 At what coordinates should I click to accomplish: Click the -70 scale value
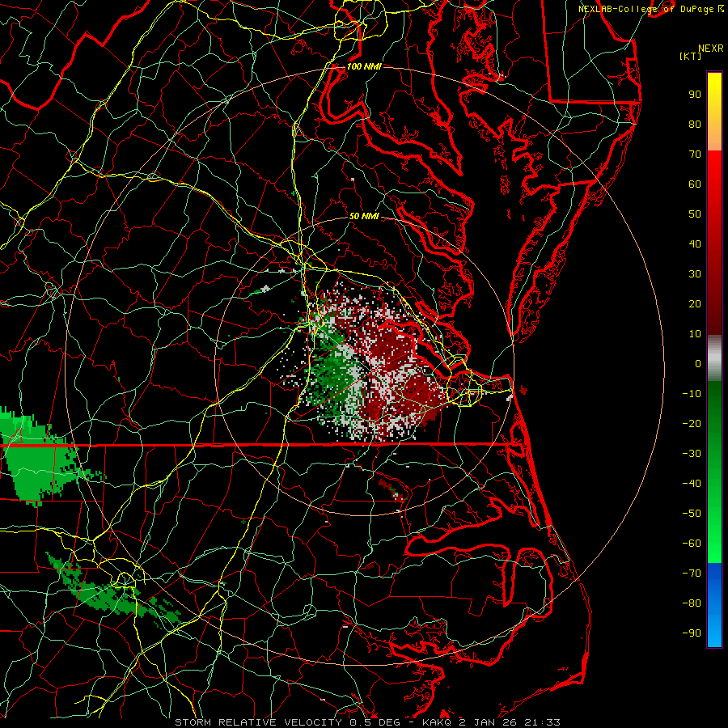tap(692, 574)
